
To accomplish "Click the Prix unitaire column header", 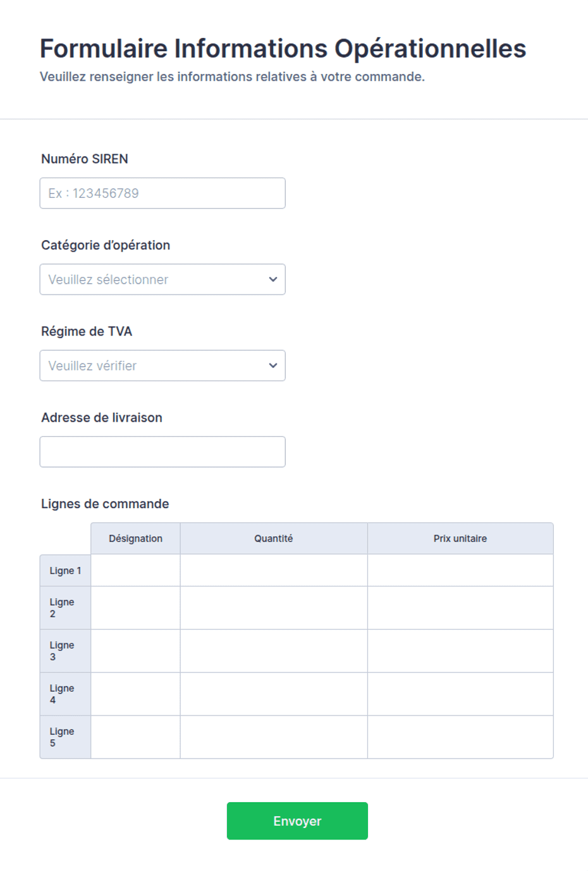I will [x=460, y=539].
